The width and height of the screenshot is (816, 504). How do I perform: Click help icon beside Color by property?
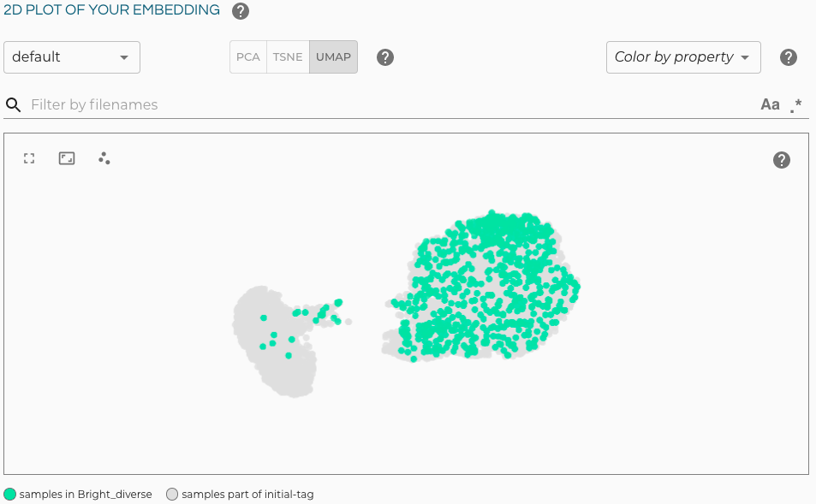(x=789, y=57)
